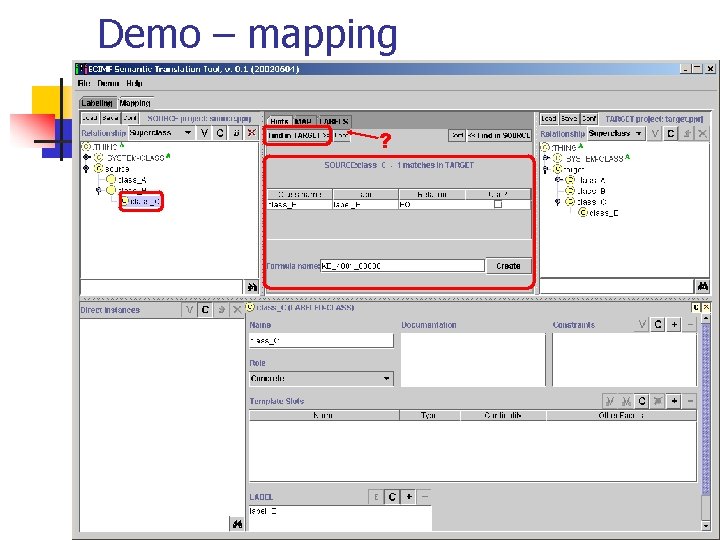
Task: Click the << Find in SOURCE button
Action: point(499,135)
